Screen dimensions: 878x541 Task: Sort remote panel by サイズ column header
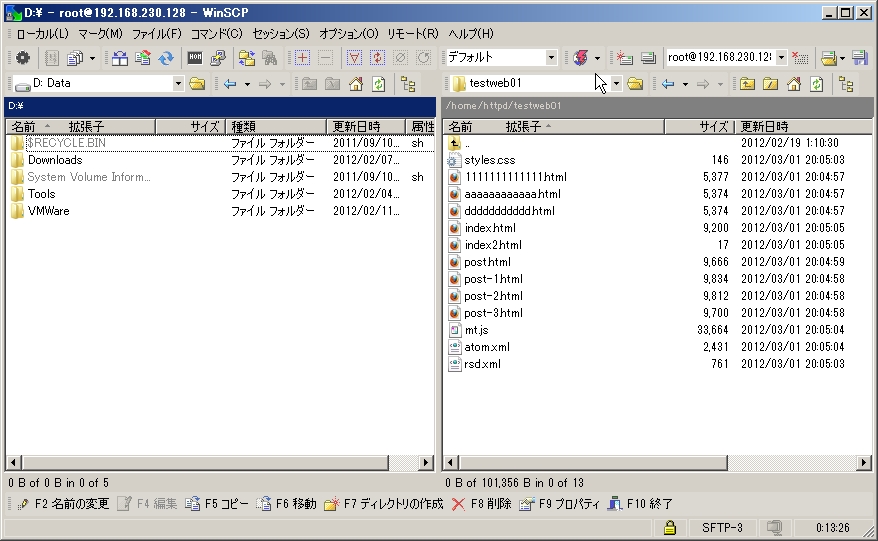[699, 127]
